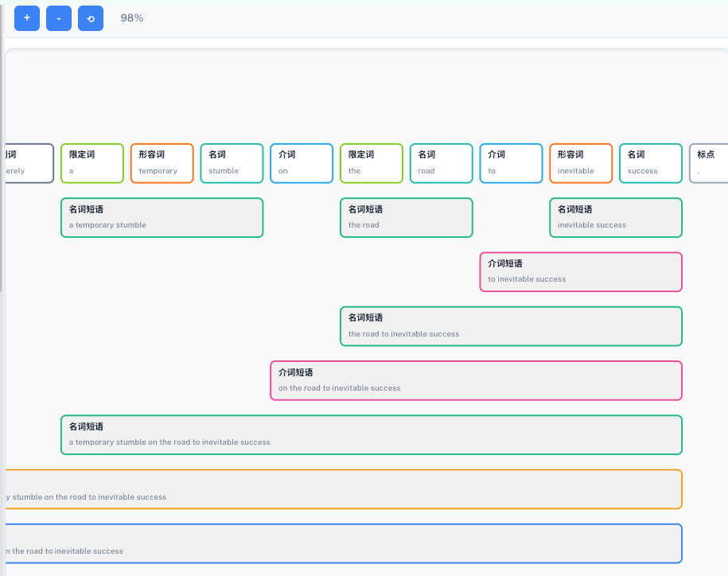This screenshot has width=728, height=576.
Task: Click the 'to inevitable success' prepositional phrase box
Action: pos(581,272)
